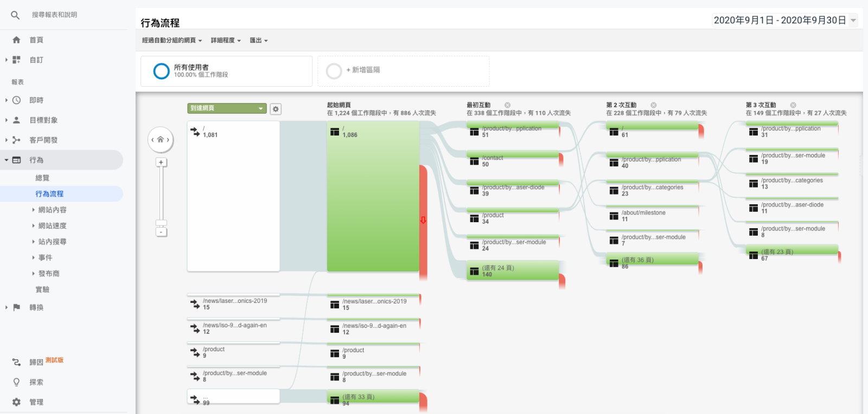Remove the 第 2 次互動 column

point(653,105)
